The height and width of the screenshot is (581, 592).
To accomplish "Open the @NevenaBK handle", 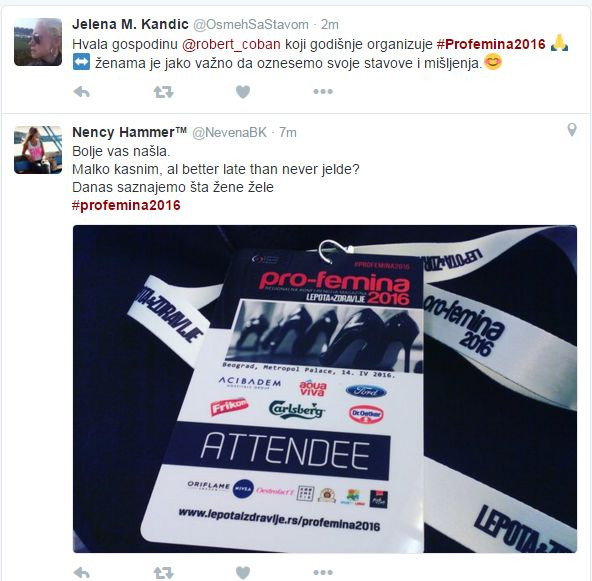I will (x=230, y=133).
